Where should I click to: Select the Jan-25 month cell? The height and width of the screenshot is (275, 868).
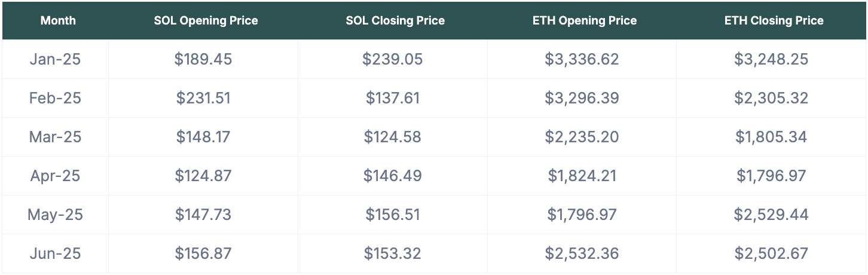point(55,59)
